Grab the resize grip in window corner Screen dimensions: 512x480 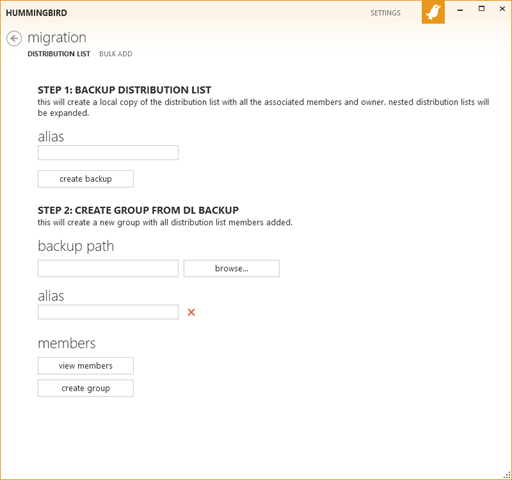coord(507,475)
